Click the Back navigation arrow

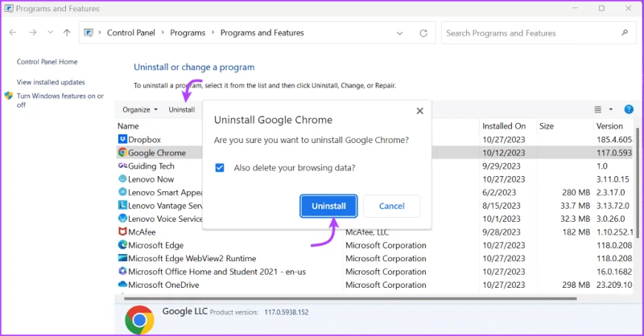coord(13,33)
